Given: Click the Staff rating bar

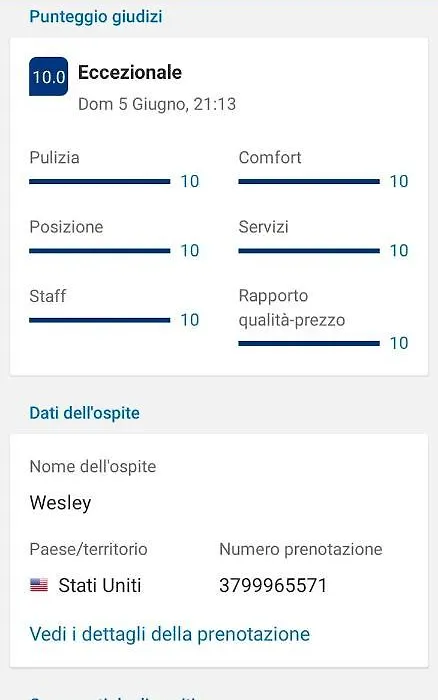Looking at the screenshot, I should click(x=100, y=320).
